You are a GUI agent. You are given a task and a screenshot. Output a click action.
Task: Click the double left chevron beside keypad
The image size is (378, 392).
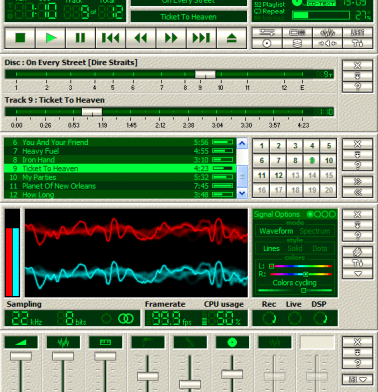pos(357,192)
